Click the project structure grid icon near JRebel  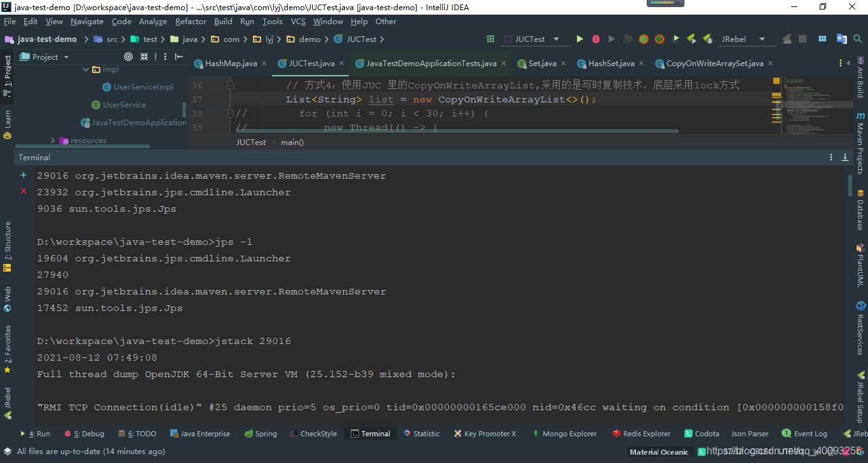(x=823, y=39)
